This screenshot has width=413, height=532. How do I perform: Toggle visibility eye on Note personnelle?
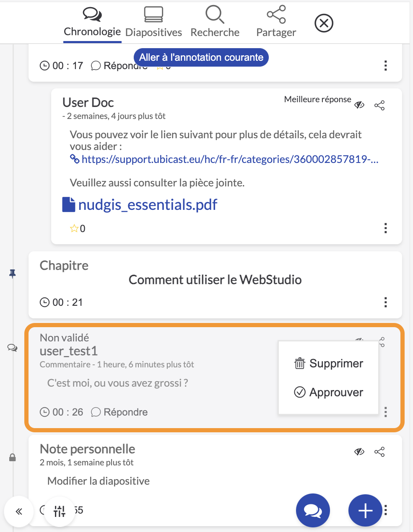point(359,452)
